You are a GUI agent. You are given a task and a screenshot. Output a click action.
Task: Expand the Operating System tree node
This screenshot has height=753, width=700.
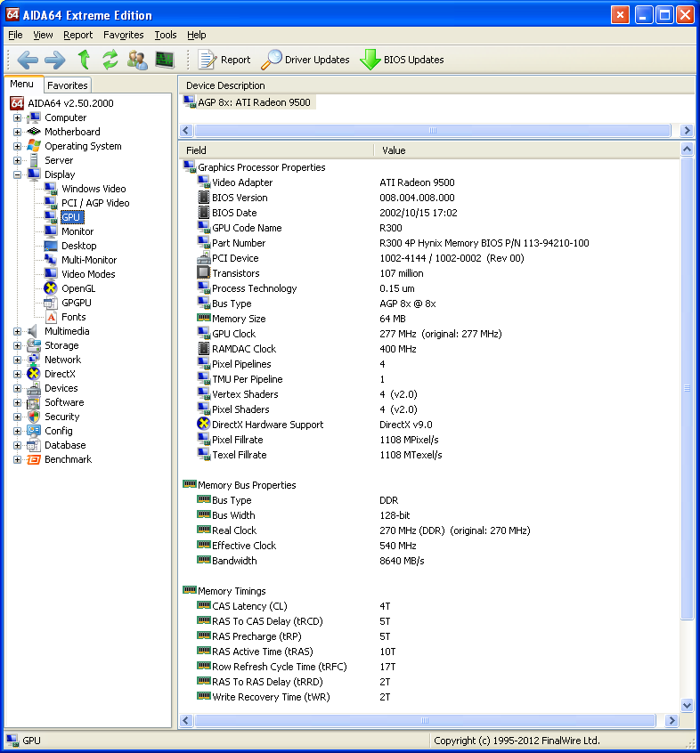click(17, 147)
